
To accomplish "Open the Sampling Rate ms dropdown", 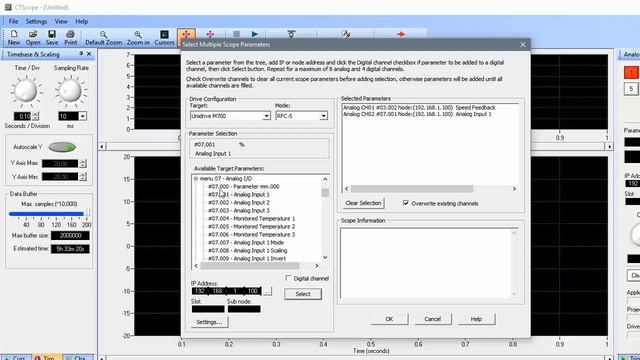I will click(82, 116).
